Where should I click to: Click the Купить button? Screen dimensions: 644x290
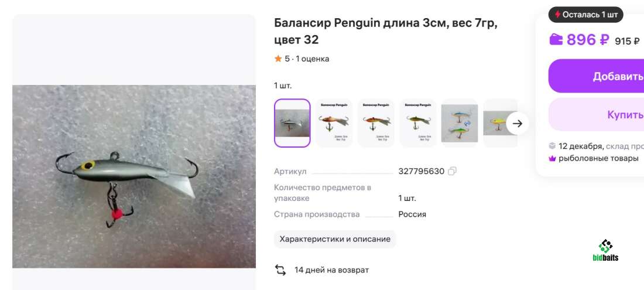pos(597,115)
